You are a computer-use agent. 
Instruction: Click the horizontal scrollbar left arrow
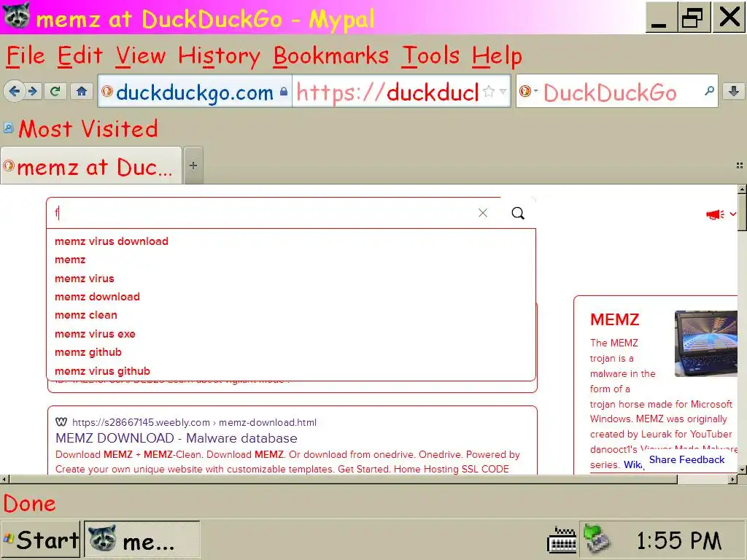click(x=5, y=479)
